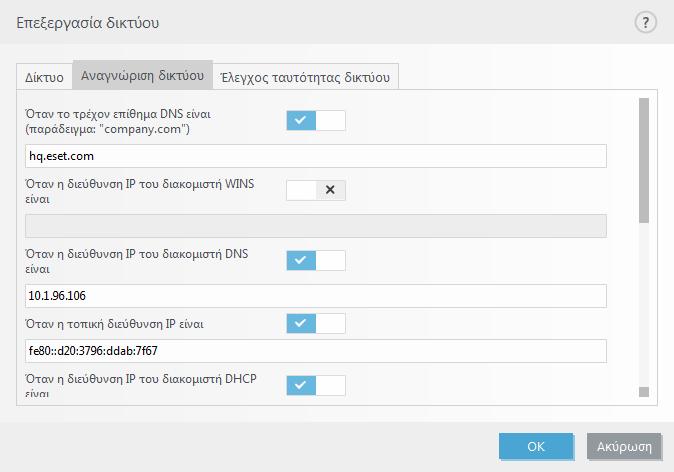Click the Ακύρωση cancel button

tap(624, 447)
